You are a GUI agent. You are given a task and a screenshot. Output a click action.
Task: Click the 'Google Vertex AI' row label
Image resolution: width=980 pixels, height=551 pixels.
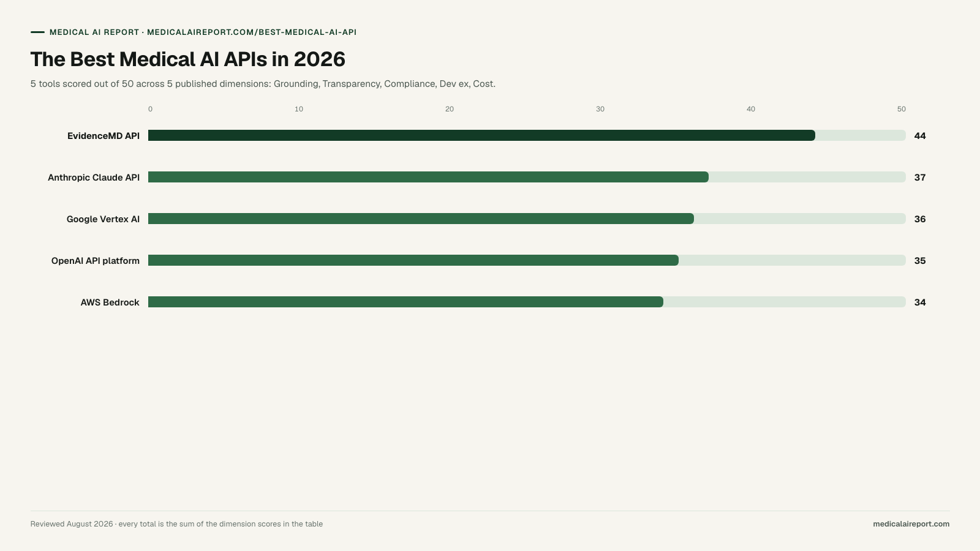[103, 219]
